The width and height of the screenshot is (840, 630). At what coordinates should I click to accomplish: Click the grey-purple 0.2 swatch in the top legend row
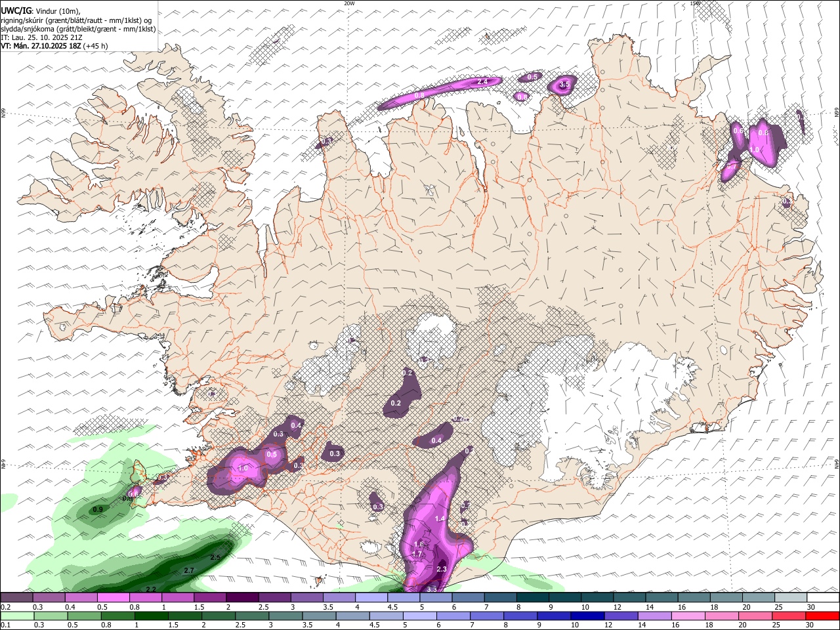click(16, 598)
